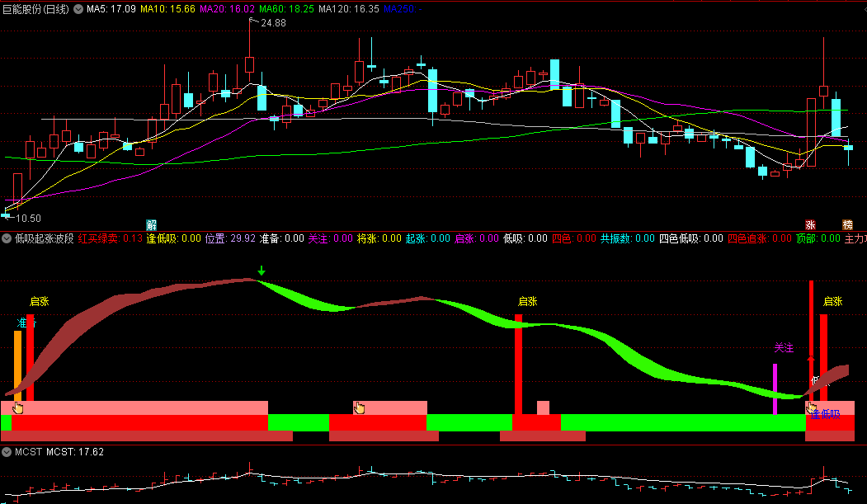Click the MA60: 18.25 label

pyautogui.click(x=286, y=9)
